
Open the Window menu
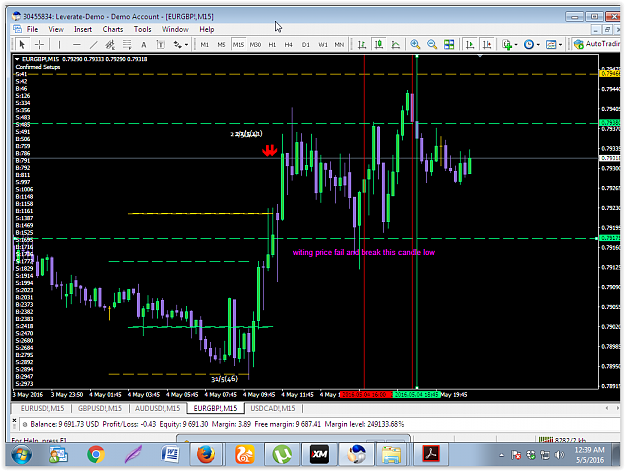pos(175,29)
